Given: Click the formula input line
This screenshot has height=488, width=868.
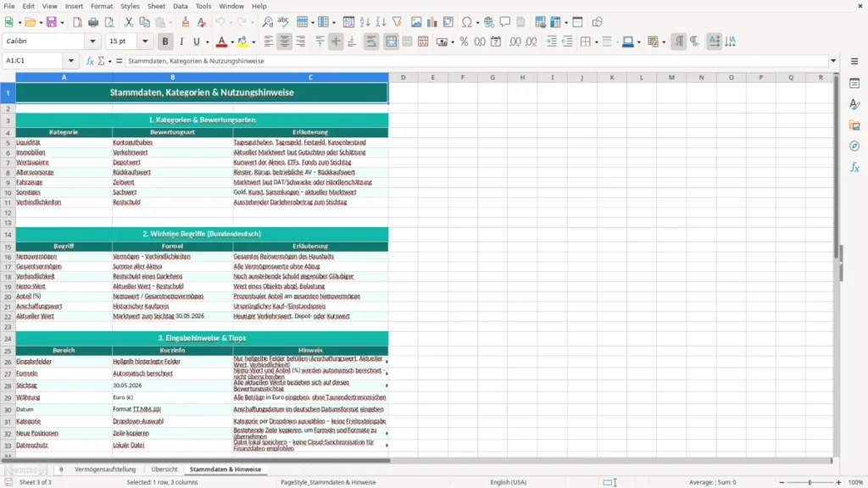Looking at the screenshot, I should point(476,61).
